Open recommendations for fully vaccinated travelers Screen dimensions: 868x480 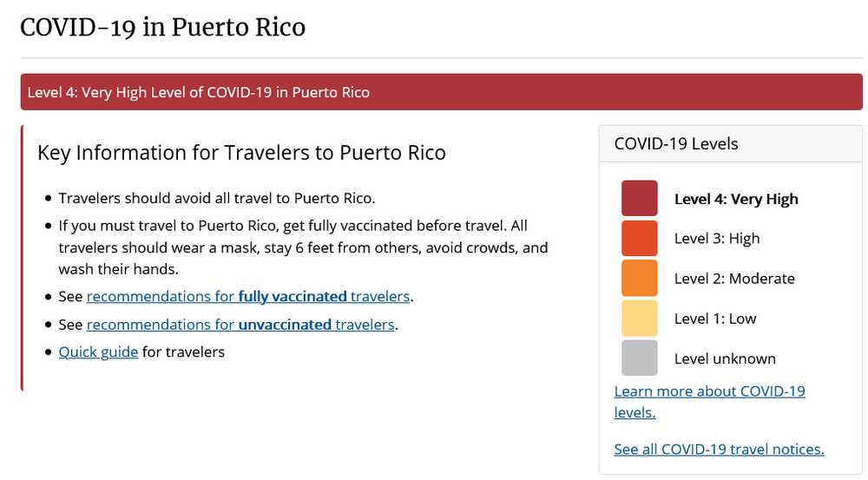coord(247,296)
